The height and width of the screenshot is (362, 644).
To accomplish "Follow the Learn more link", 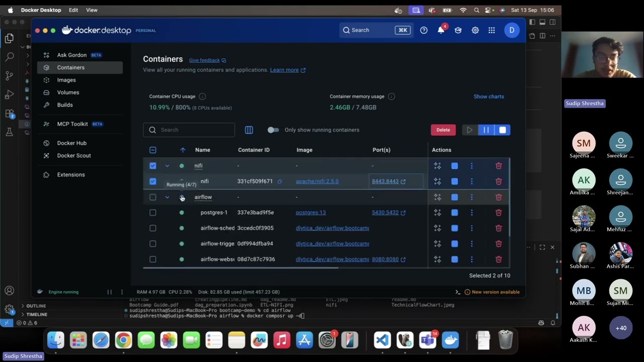I will 288,70.
